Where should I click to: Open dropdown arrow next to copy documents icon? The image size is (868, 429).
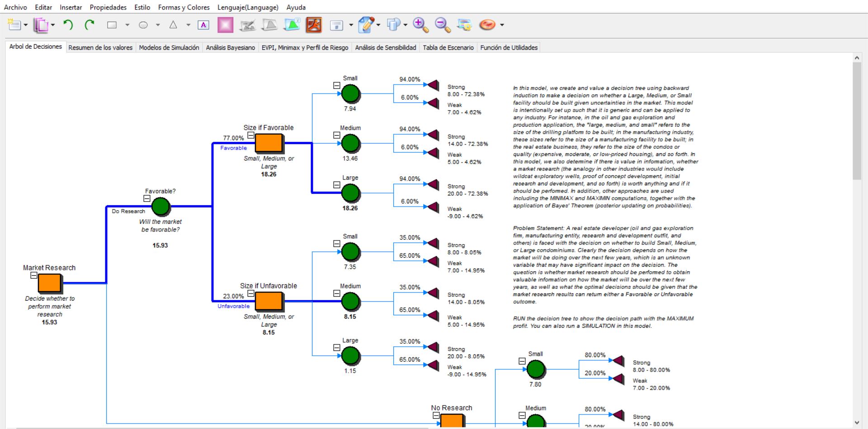tap(53, 25)
